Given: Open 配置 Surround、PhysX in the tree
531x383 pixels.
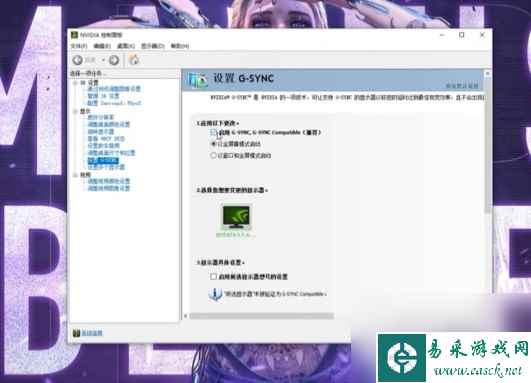Looking at the screenshot, I should [x=114, y=103].
